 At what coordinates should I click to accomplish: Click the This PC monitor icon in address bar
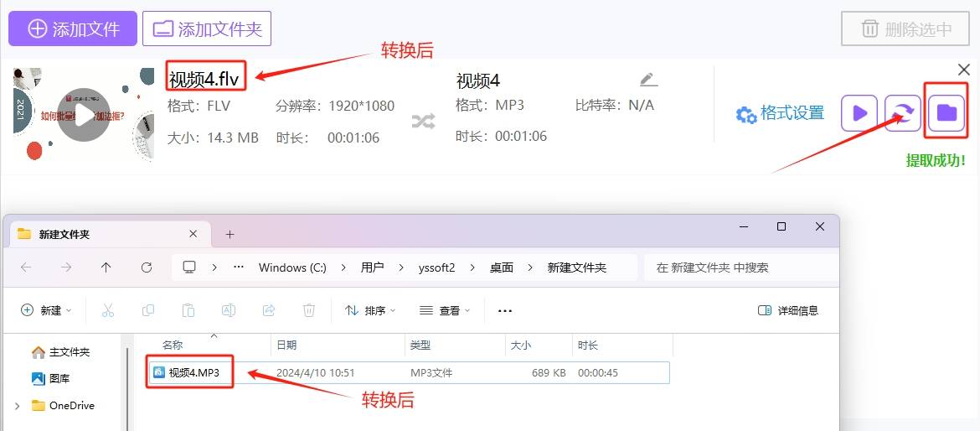pos(189,267)
